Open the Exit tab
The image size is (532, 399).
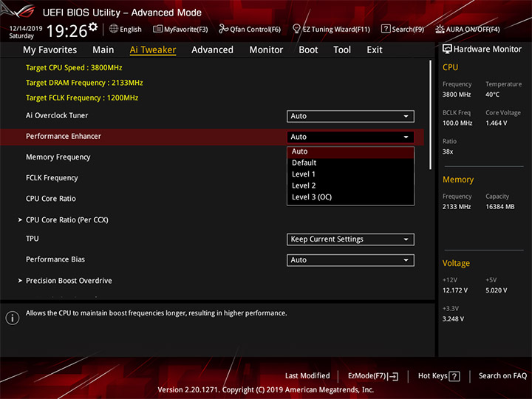pos(375,50)
